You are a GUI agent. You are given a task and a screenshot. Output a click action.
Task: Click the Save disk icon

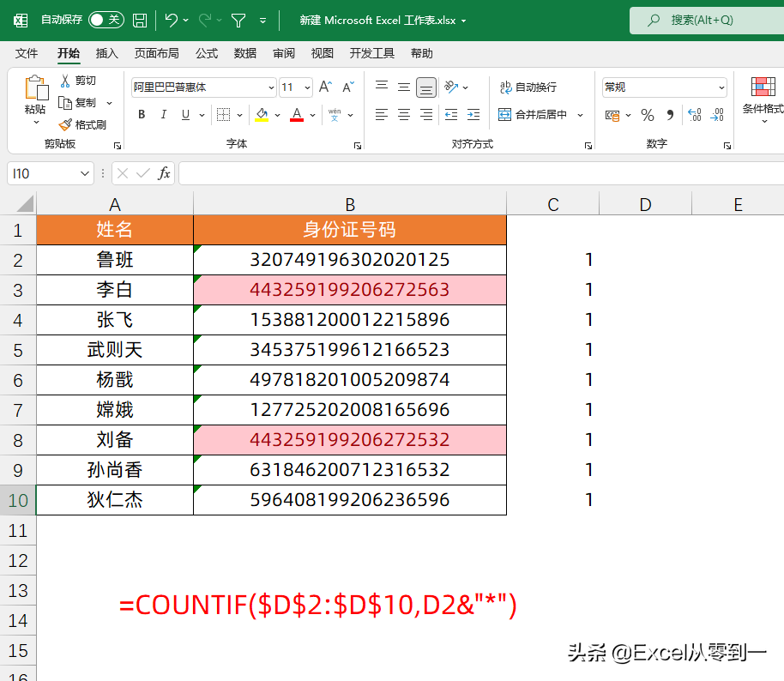pyautogui.click(x=140, y=21)
